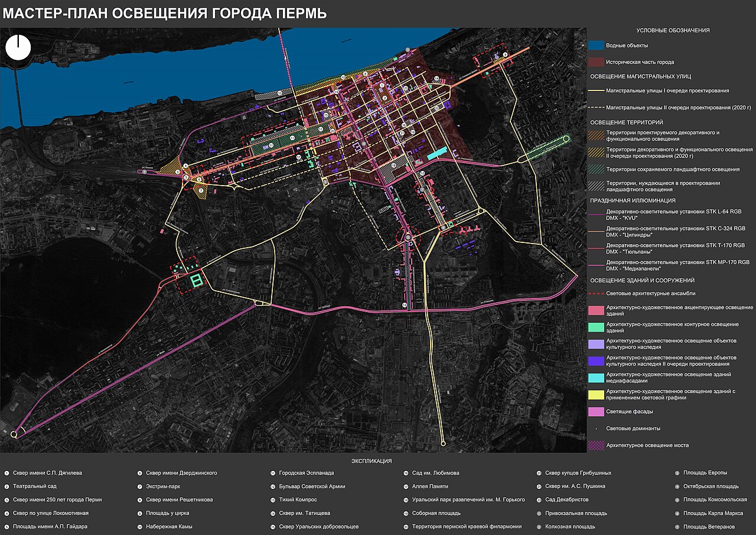Viewport: 756px width, 535px height.
Task: Click the dark red 'Историческая часть города' swatch
Action: (595, 62)
